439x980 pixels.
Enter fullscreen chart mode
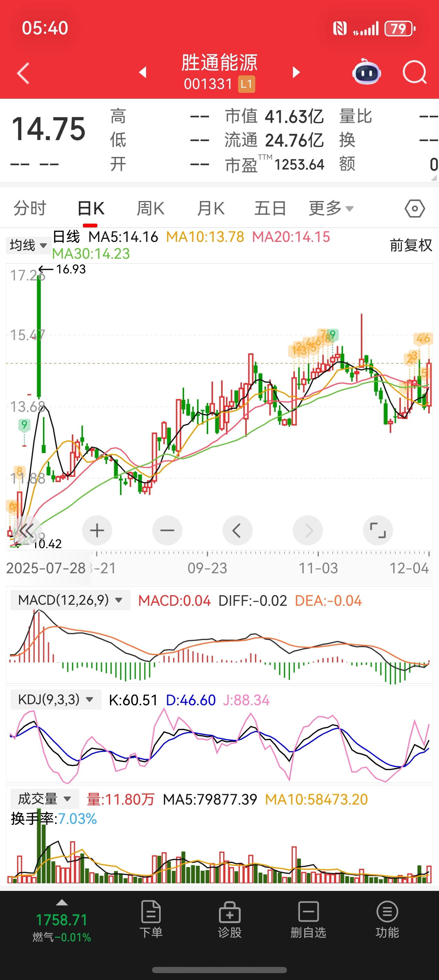(x=378, y=530)
